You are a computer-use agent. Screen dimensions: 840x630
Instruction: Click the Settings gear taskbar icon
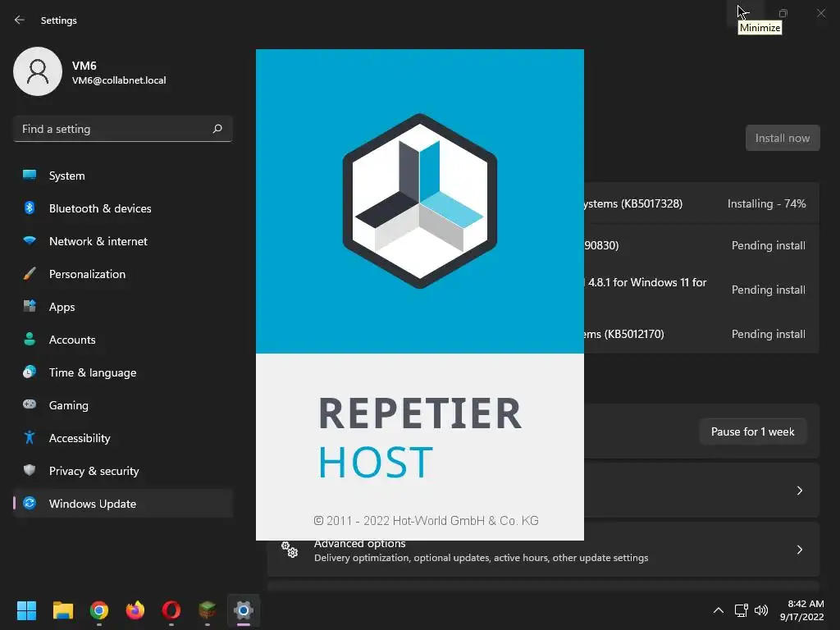[243, 610]
